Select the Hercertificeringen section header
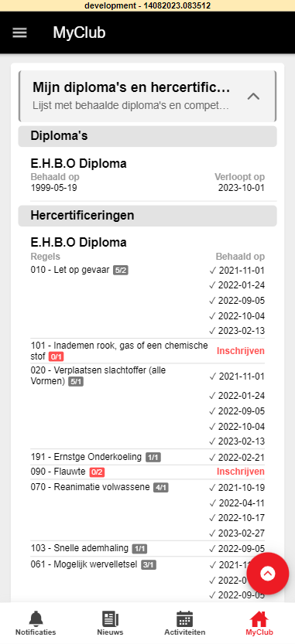This screenshot has width=295, height=644. pyautogui.click(x=147, y=216)
